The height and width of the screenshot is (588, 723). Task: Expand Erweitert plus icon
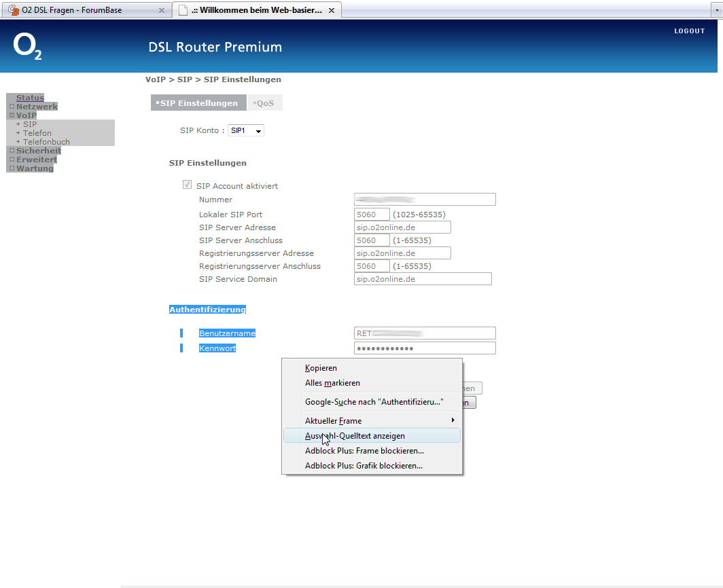(x=12, y=160)
